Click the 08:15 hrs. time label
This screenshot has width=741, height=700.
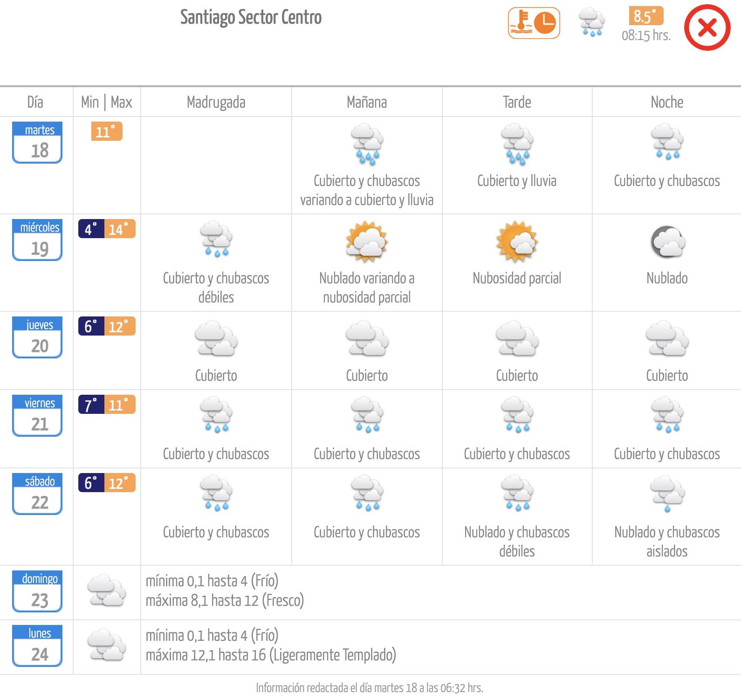click(646, 35)
